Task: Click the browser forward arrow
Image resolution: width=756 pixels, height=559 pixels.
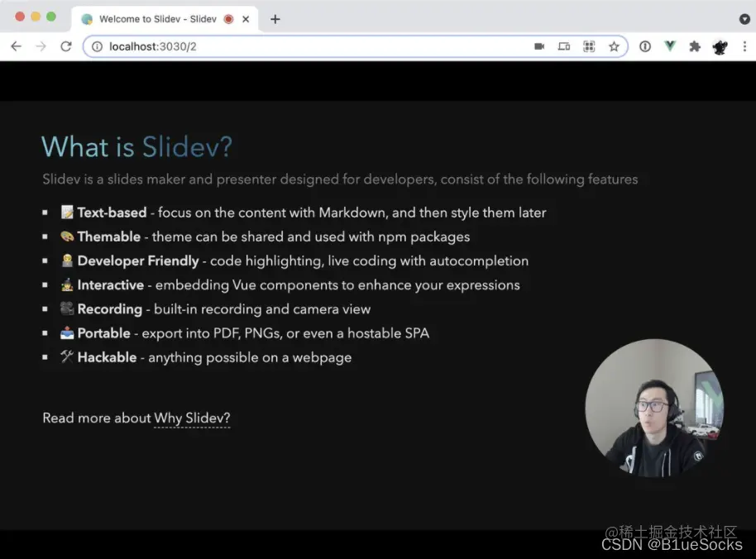Action: pyautogui.click(x=41, y=46)
